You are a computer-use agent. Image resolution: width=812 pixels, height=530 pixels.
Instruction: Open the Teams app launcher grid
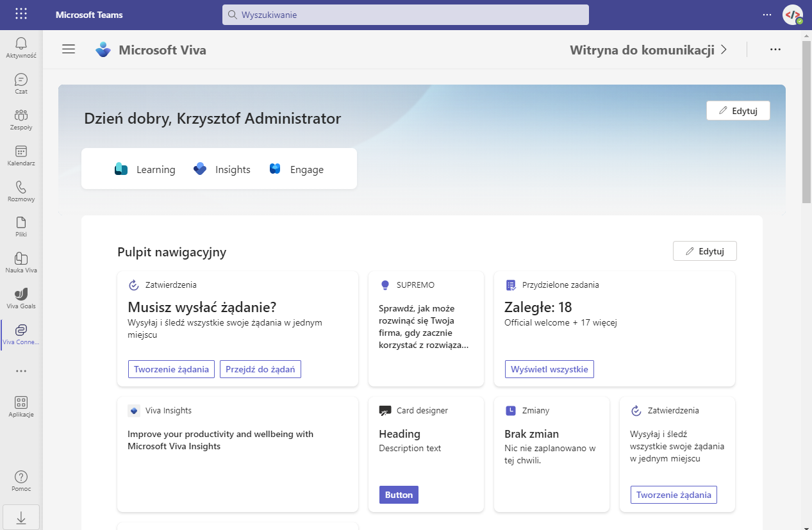click(21, 14)
